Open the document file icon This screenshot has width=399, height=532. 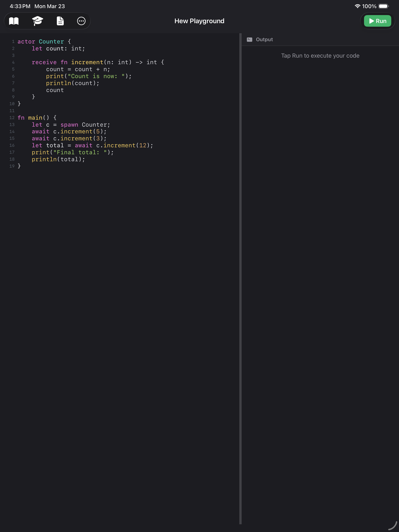pyautogui.click(x=60, y=21)
